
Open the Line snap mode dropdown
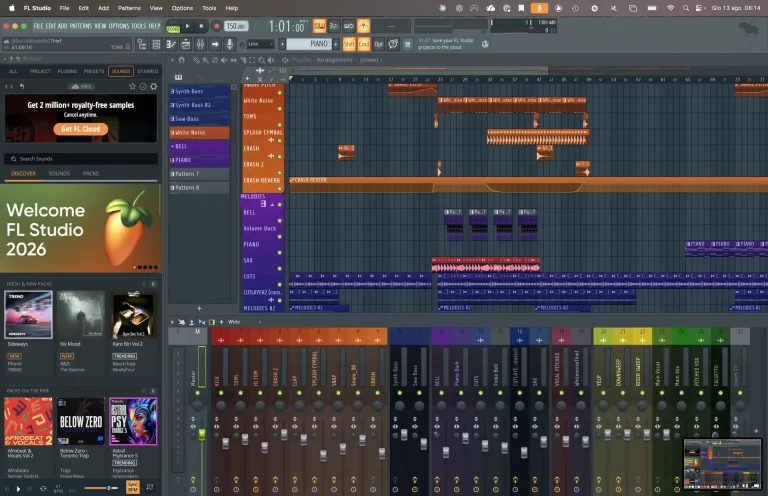pos(260,44)
